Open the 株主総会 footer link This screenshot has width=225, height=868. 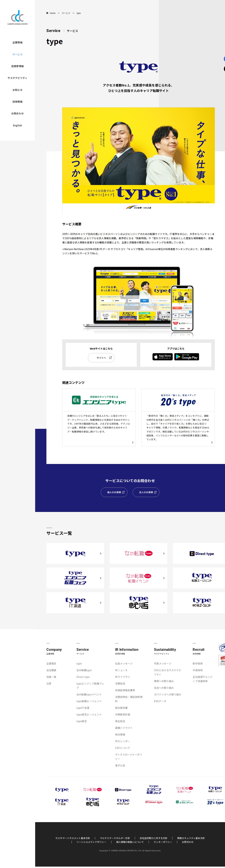tap(120, 721)
